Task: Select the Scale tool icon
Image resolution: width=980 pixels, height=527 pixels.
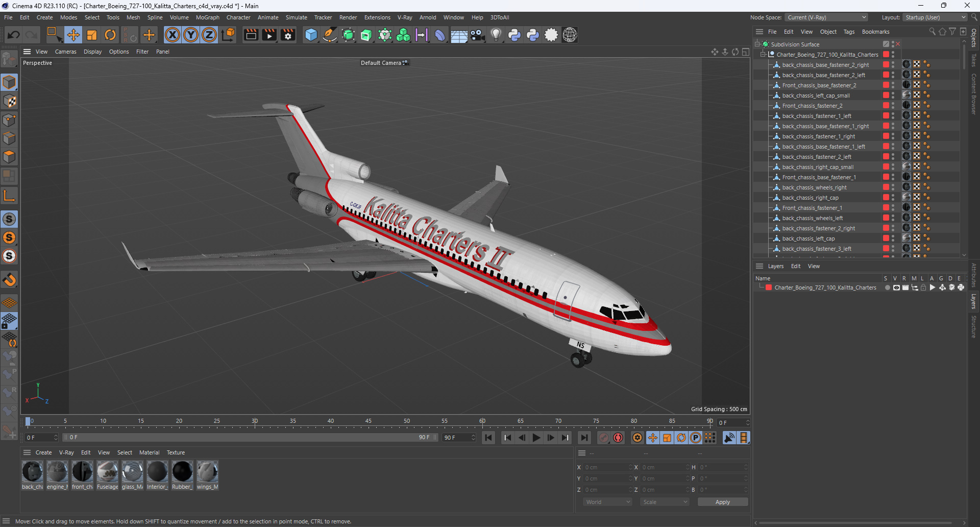Action: [92, 35]
